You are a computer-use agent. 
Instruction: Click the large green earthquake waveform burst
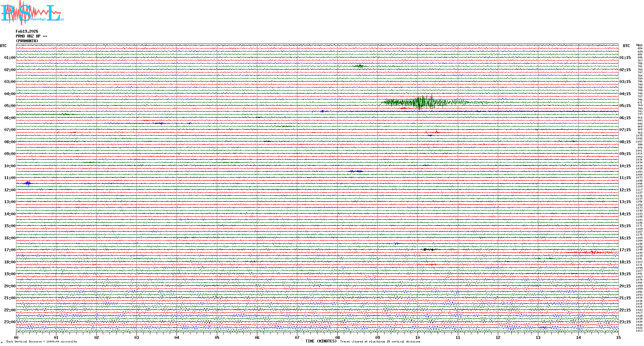pyautogui.click(x=420, y=103)
